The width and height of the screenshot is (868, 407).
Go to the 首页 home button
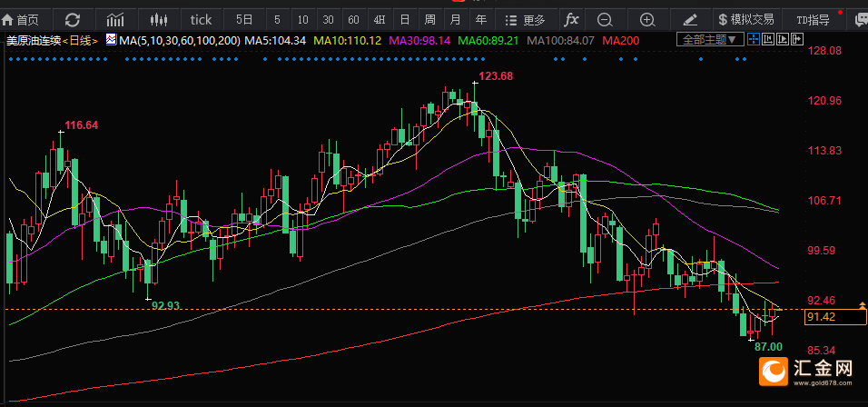[x=20, y=20]
